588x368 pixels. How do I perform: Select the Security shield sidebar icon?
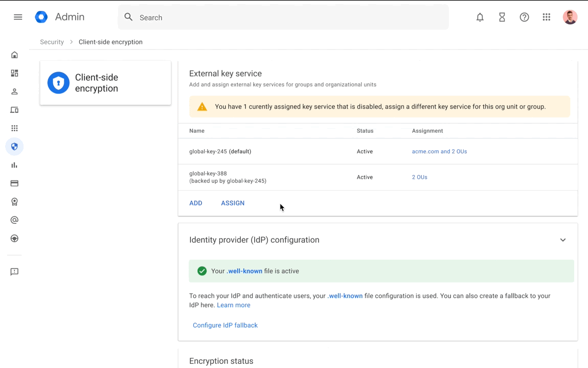[14, 147]
